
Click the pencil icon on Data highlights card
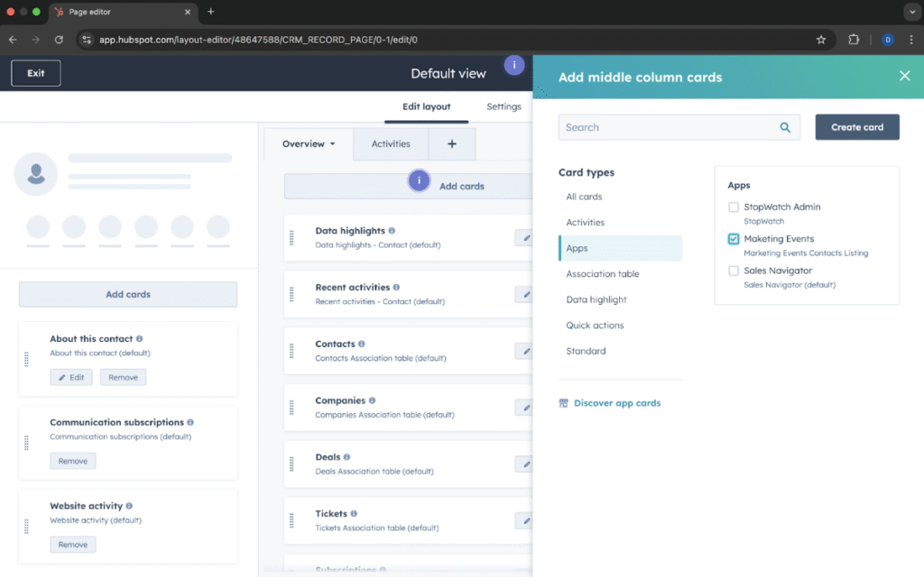(x=524, y=237)
